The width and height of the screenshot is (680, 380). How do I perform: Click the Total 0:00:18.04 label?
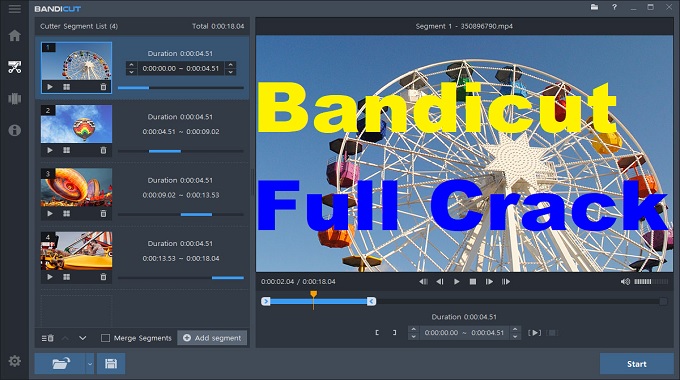(x=218, y=26)
